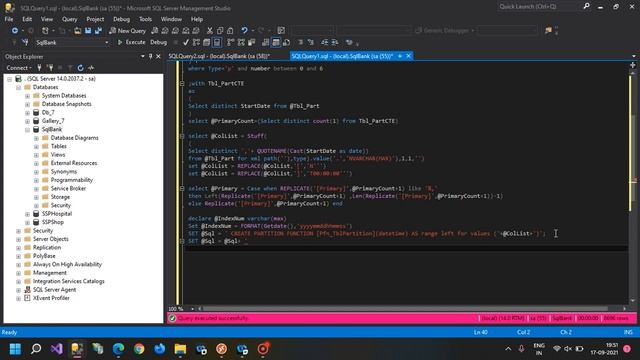Image resolution: width=640 pixels, height=360 pixels.
Task: Decrease indent of selected lines
Action: click(324, 42)
